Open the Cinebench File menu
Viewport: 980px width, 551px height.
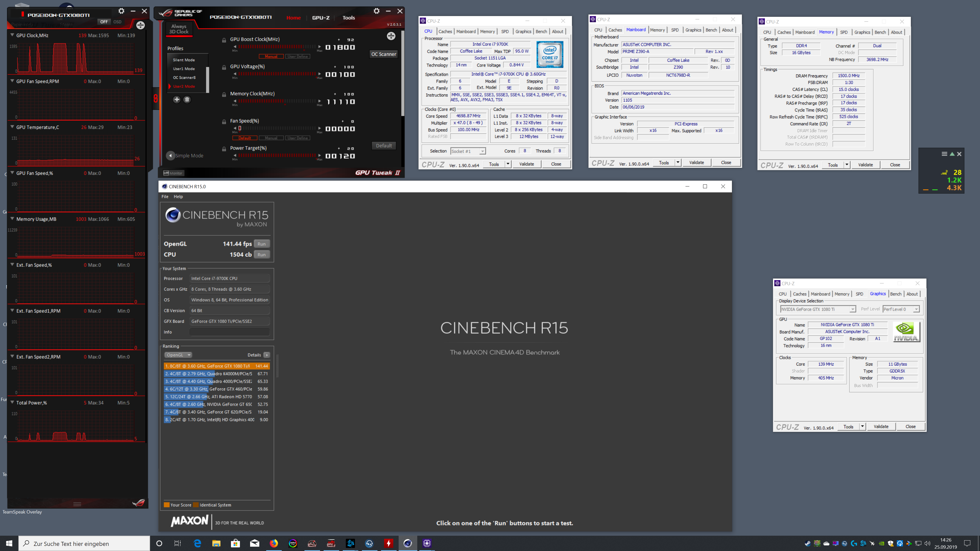[165, 197]
